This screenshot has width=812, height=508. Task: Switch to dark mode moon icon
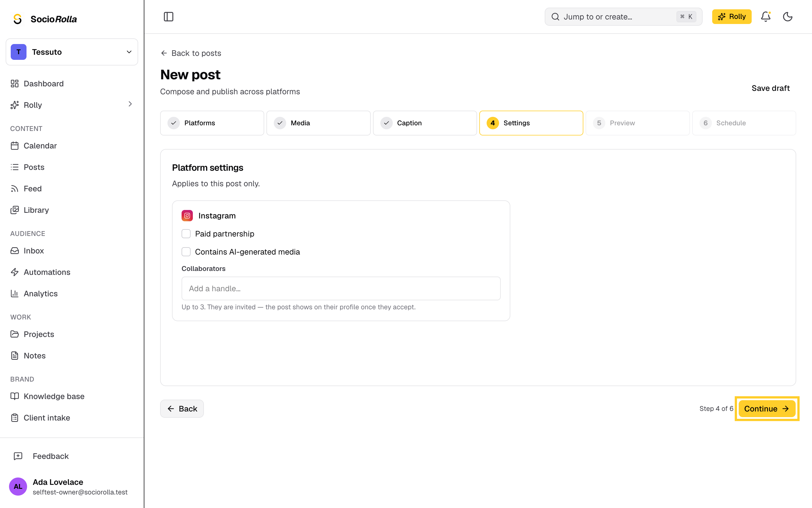(x=787, y=16)
